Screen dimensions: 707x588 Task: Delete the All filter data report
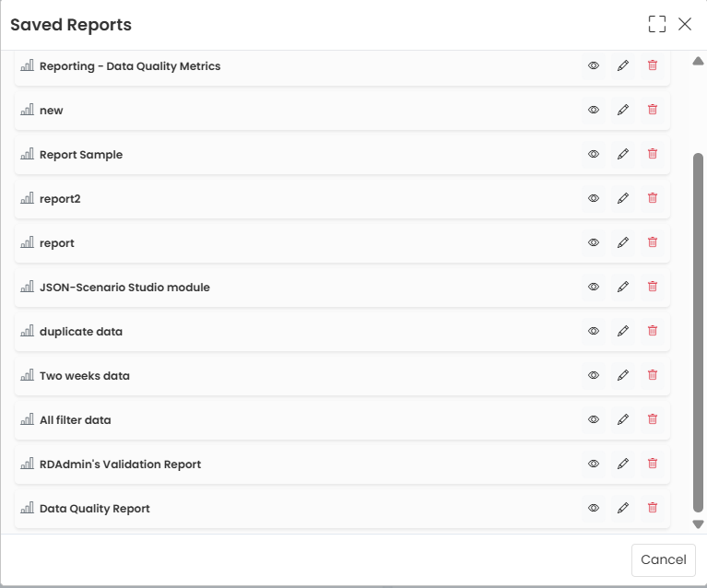pyautogui.click(x=652, y=419)
